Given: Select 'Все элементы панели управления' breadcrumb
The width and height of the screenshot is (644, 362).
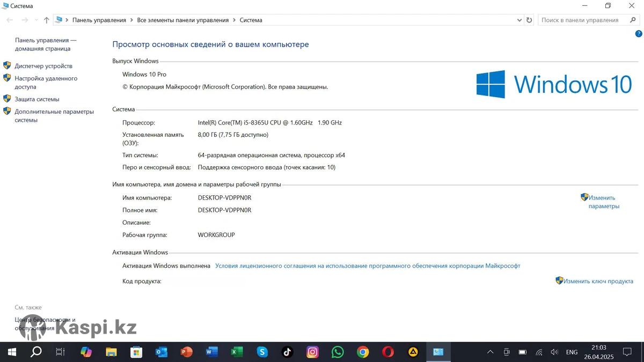Looking at the screenshot, I should point(183,20).
